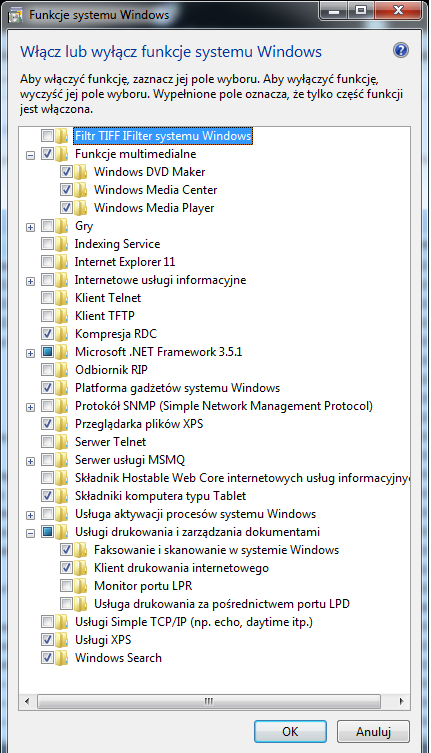Viewport: 431px width, 753px height.
Task: Select Faksowanie i skanowanie w systemie Windows
Action: point(216,550)
